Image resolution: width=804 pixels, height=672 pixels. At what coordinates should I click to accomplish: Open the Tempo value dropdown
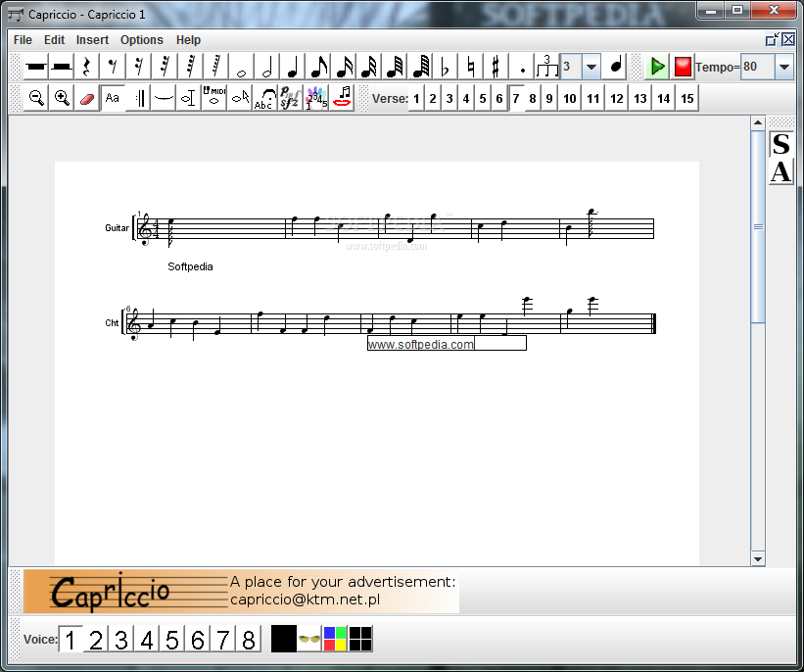coord(784,67)
